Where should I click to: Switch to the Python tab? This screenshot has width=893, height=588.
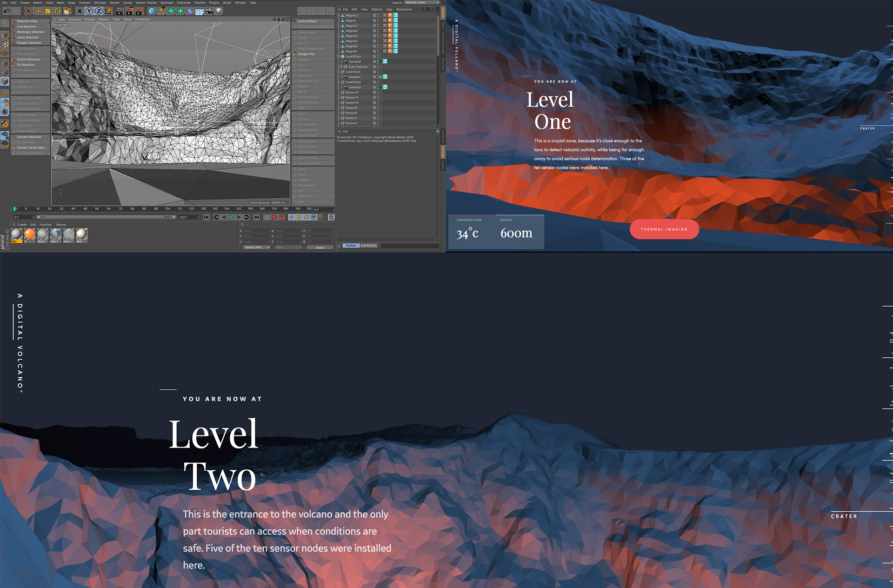[x=351, y=246]
